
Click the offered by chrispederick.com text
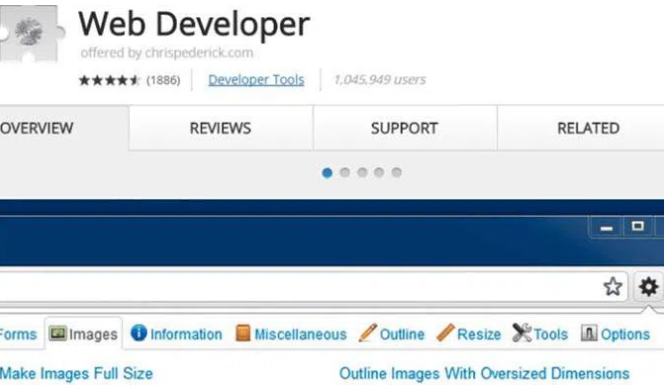point(167,53)
